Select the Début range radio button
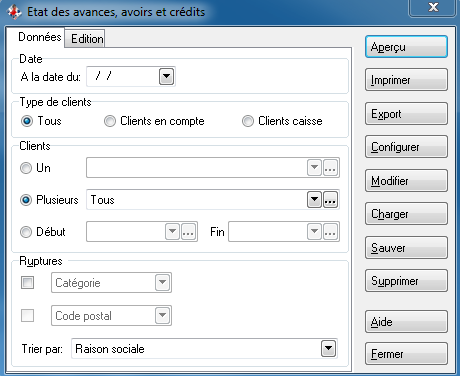The width and height of the screenshot is (460, 376). pyautogui.click(x=26, y=232)
